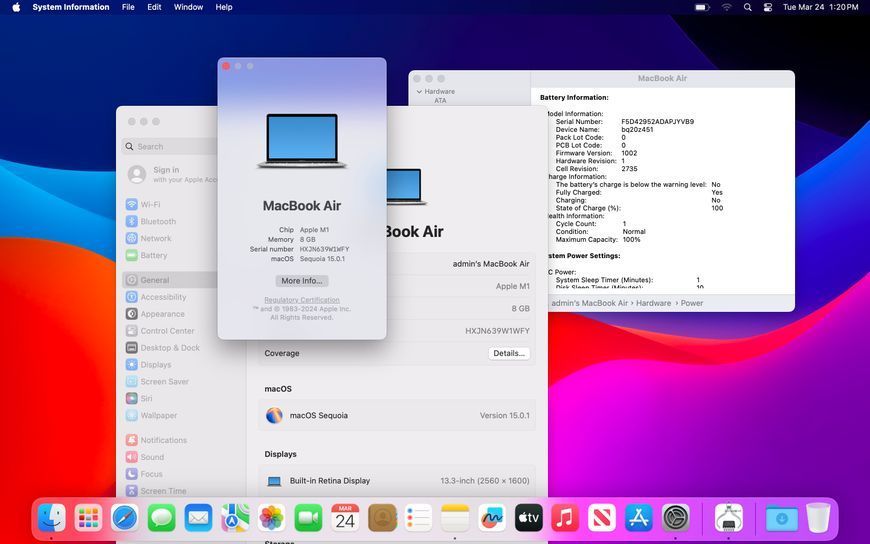Launch Safari from the Dock
Viewport: 870px width, 544px height.
coord(125,517)
